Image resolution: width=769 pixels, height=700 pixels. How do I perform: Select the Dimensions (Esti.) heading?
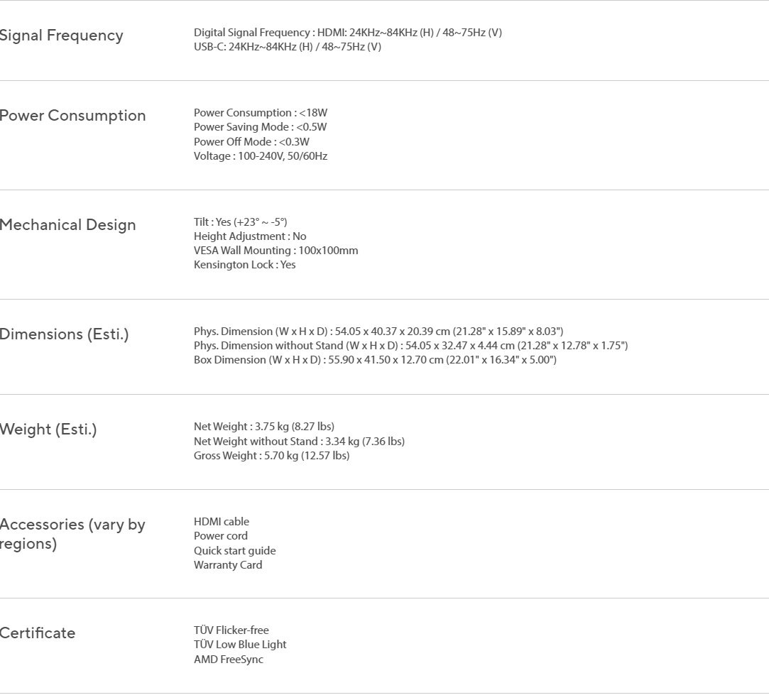[x=64, y=334]
